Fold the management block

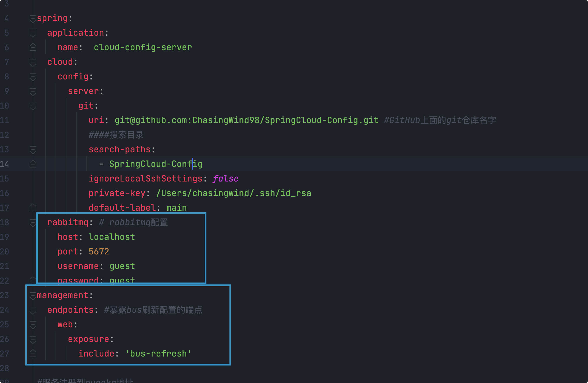click(x=33, y=295)
